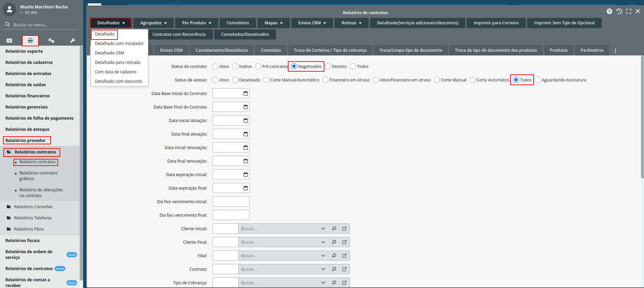The width and height of the screenshot is (644, 288).
Task: Open the printer reports tab icon
Action: click(x=30, y=41)
